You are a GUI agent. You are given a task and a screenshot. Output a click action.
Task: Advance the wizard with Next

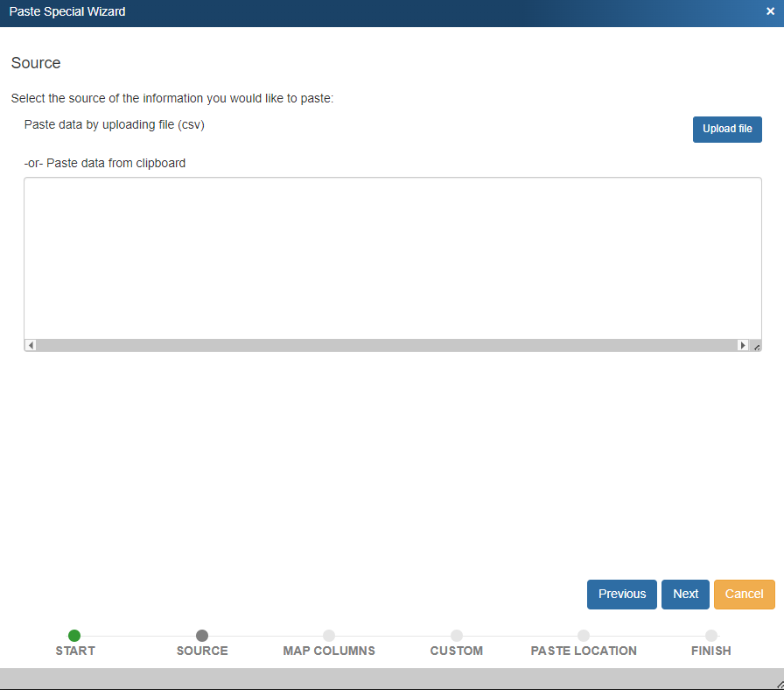(685, 594)
